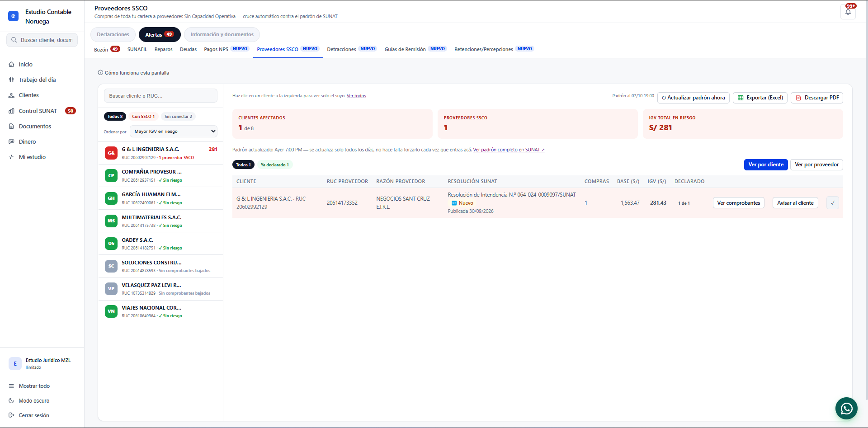Click the Modo oscuro moon icon
This screenshot has height=428, width=868.
tap(11, 401)
